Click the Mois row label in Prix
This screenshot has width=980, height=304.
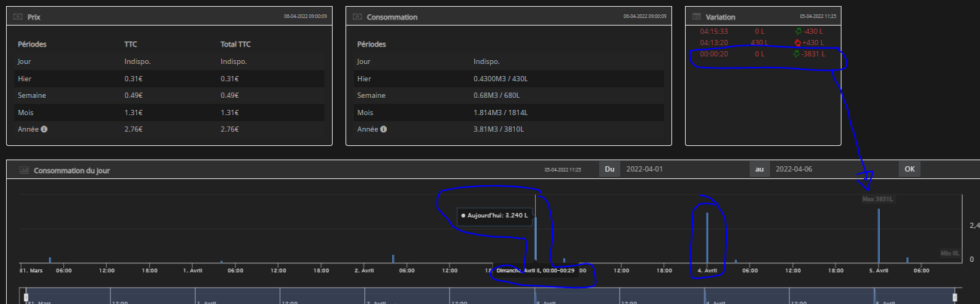[x=25, y=113]
